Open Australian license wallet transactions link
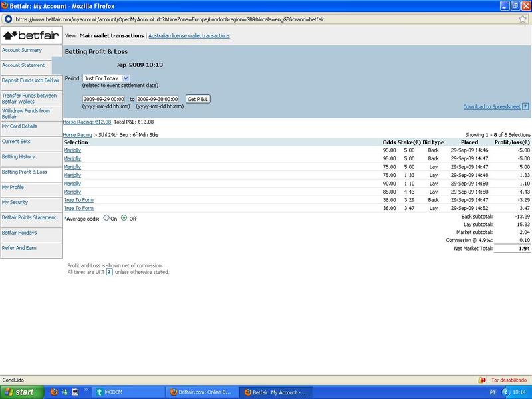This screenshot has height=399, width=532. (189, 36)
